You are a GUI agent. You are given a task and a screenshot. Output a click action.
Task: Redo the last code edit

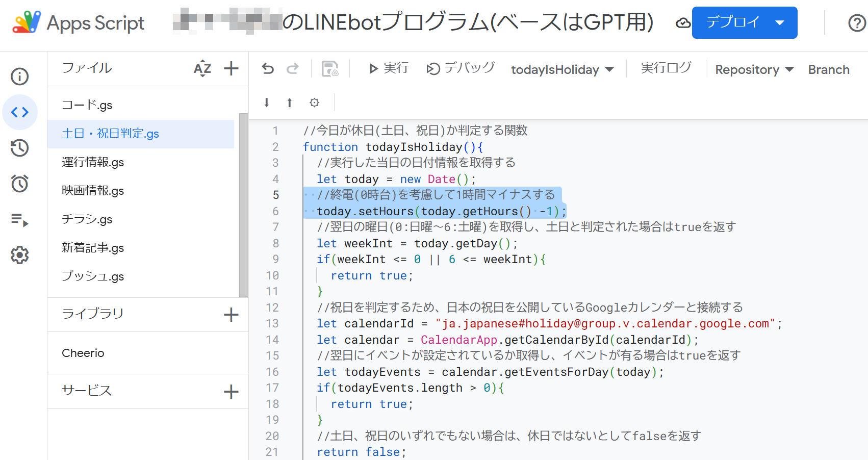point(292,68)
